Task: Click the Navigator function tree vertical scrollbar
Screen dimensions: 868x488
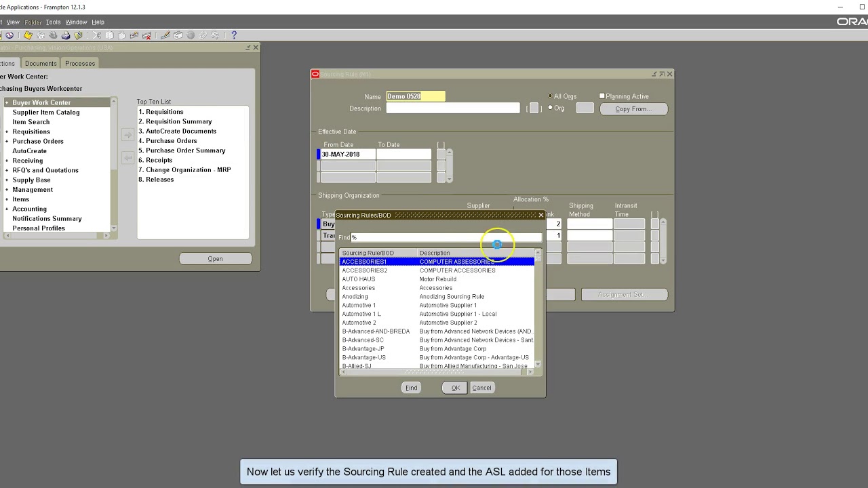Action: coord(113,165)
